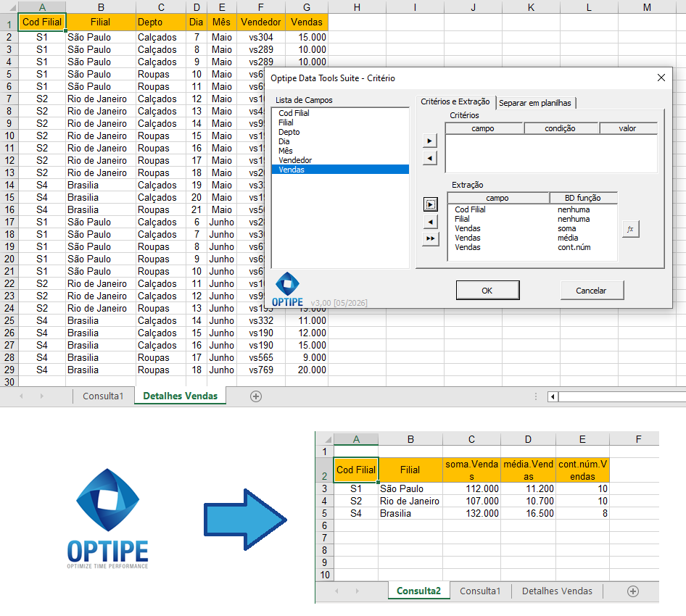Select Depto in Lista de Campos
Screen dimensions: 686x616
coord(340,132)
